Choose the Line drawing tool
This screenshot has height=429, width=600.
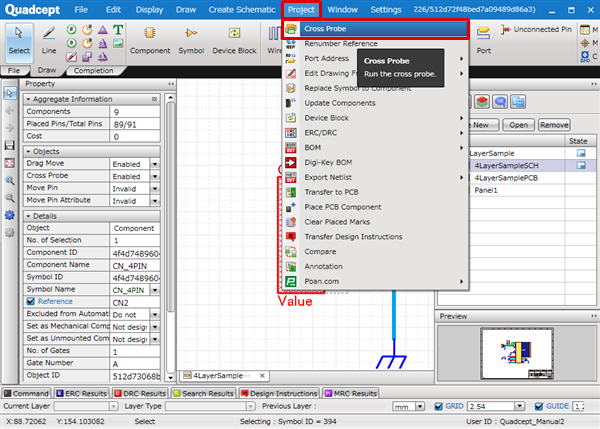(x=49, y=41)
